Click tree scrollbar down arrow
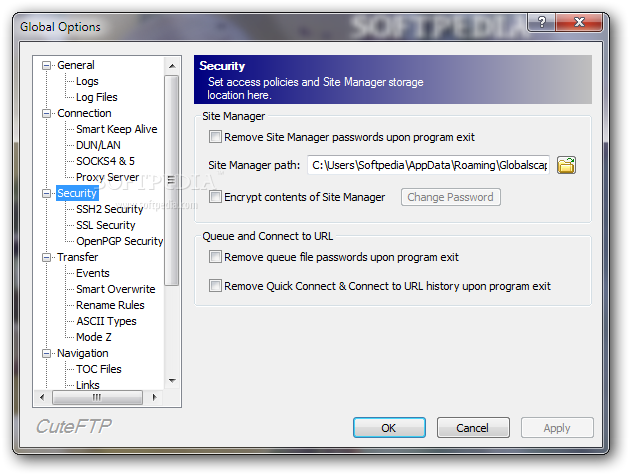 click(x=172, y=381)
